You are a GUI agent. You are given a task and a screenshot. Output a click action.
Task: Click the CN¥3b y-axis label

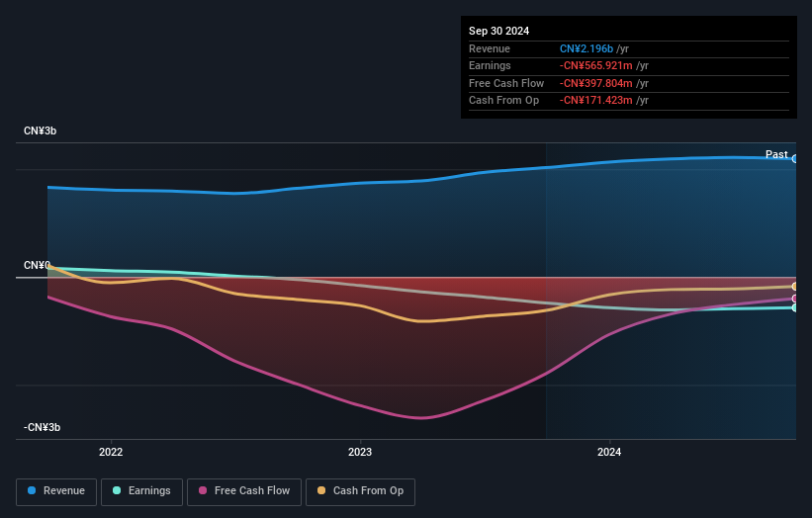click(x=40, y=130)
